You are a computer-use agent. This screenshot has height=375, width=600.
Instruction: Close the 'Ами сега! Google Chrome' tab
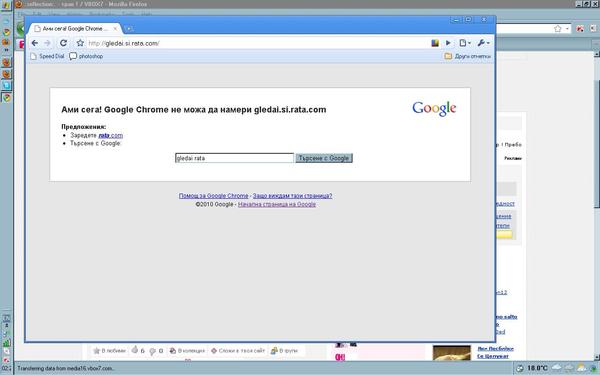[115, 29]
